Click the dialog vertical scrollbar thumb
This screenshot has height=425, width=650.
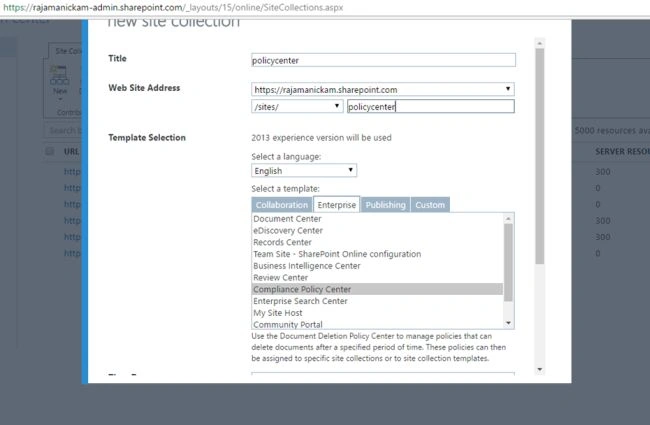point(539,156)
